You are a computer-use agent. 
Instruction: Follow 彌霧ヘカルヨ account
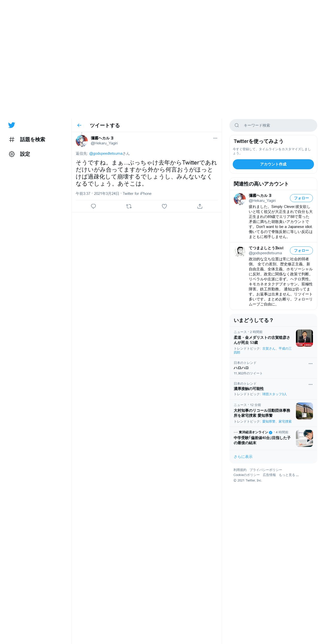click(x=301, y=198)
